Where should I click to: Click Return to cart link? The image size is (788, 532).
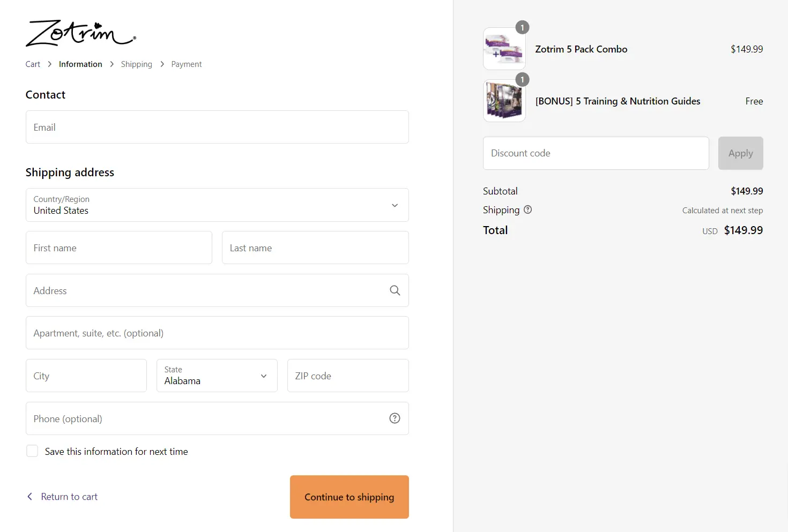coord(69,497)
